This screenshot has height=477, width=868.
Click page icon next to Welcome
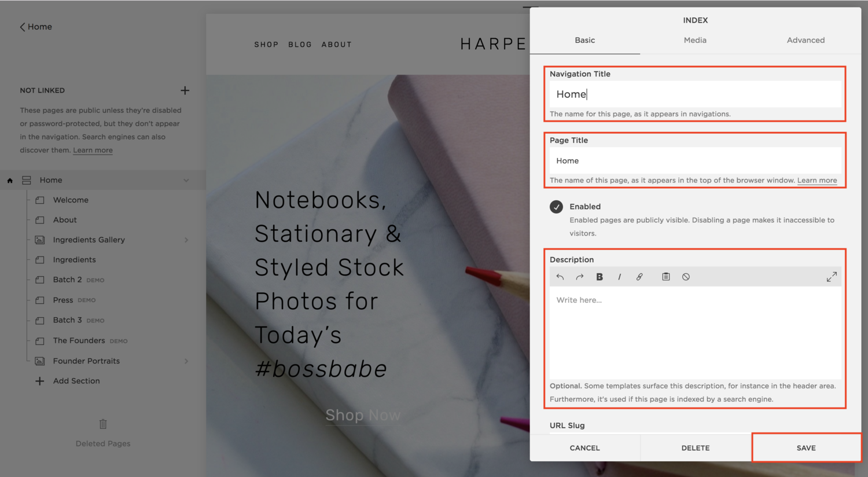[x=40, y=200]
